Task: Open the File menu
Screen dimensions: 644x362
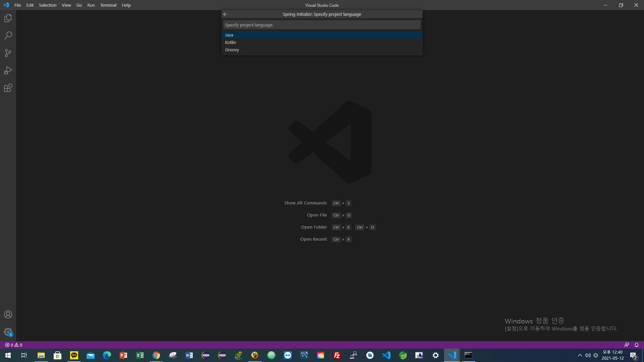Action: (x=17, y=5)
